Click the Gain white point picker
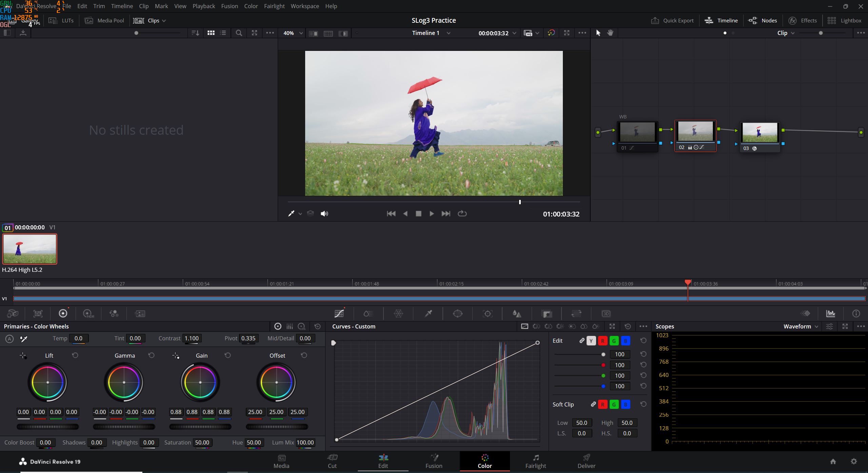Image resolution: width=868 pixels, height=473 pixels. pyautogui.click(x=176, y=356)
